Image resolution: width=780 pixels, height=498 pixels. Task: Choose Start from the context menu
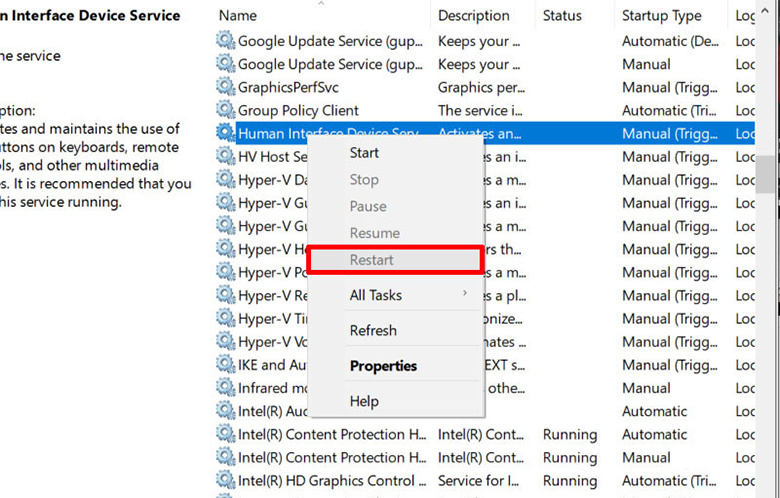pos(364,153)
